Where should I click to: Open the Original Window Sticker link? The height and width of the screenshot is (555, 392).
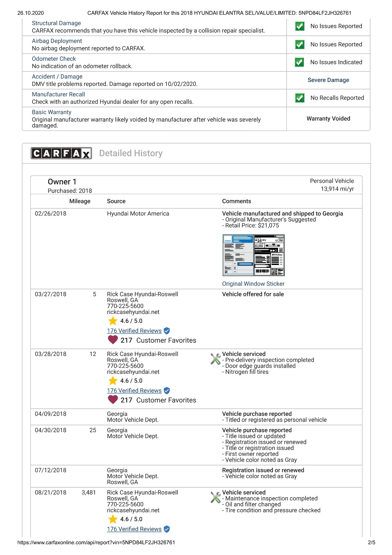pos(253,284)
